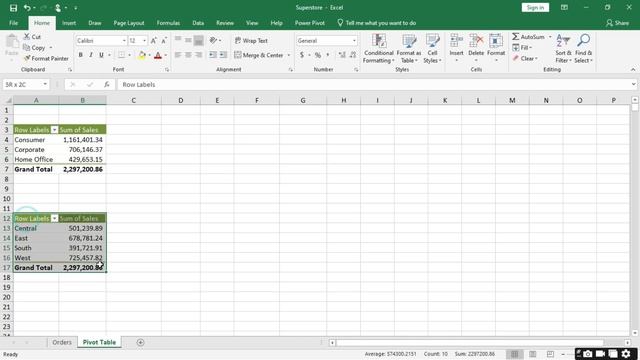Switch to Page Layout view in status bar

[532, 354]
